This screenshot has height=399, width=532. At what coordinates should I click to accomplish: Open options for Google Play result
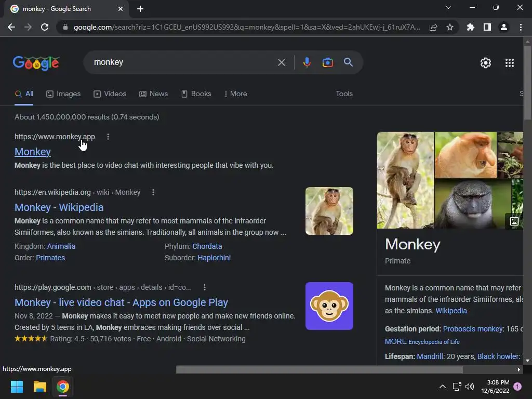click(x=204, y=287)
